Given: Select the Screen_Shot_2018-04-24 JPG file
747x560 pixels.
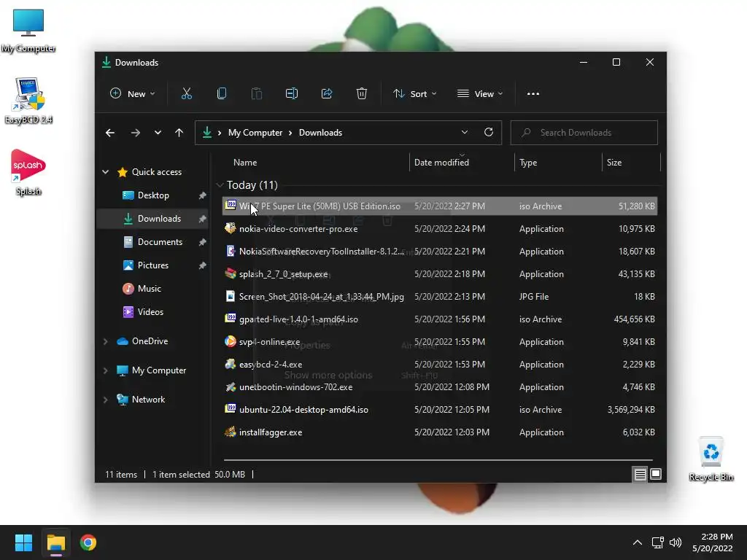Looking at the screenshot, I should [440, 297].
